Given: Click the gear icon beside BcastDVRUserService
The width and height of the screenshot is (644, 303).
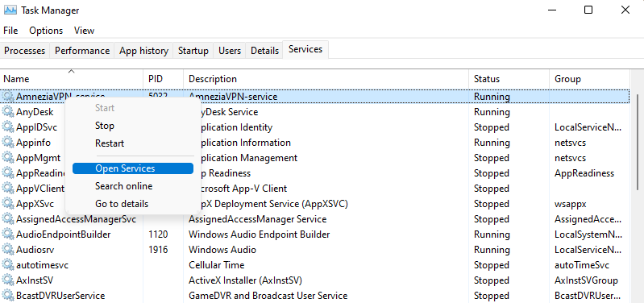Looking at the screenshot, I should click(x=8, y=296).
